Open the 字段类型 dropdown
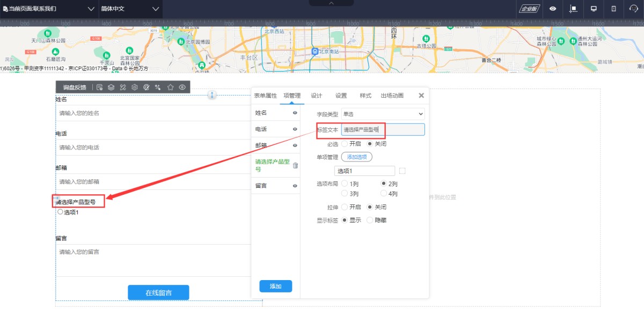 click(x=383, y=114)
